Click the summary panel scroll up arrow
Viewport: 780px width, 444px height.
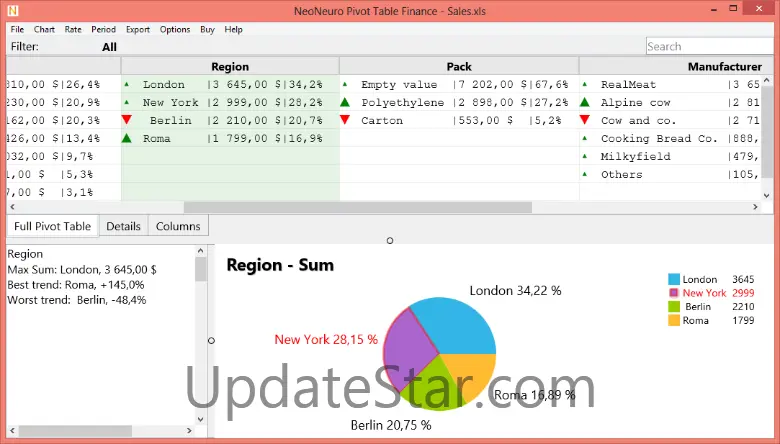point(200,251)
